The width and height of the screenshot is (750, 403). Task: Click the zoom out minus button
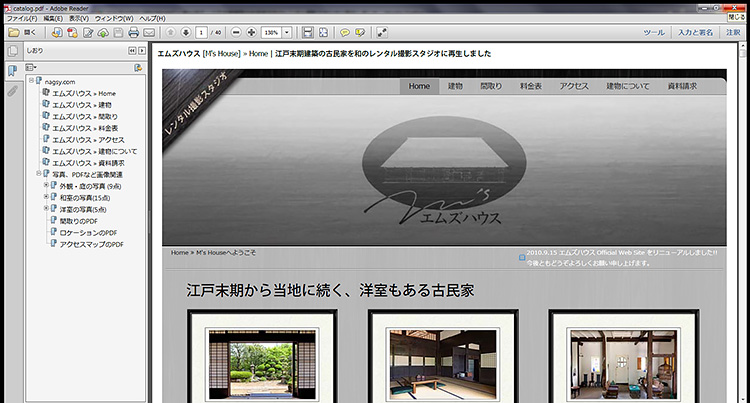coord(236,33)
